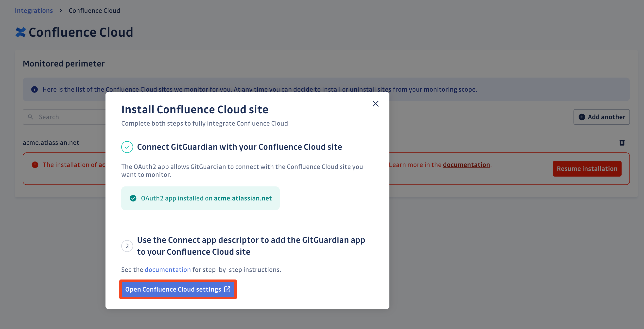Image resolution: width=644 pixels, height=329 pixels.
Task: Click the search magnifier icon
Action: pos(31,117)
